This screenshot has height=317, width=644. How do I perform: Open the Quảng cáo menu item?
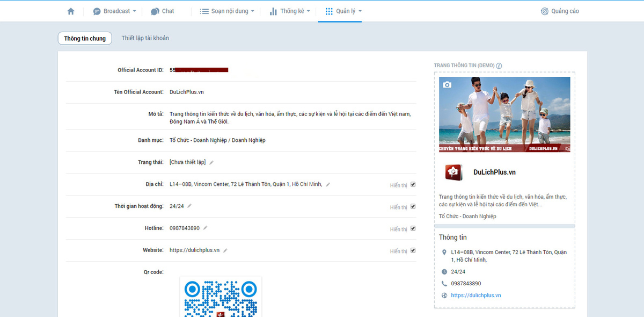coord(560,11)
